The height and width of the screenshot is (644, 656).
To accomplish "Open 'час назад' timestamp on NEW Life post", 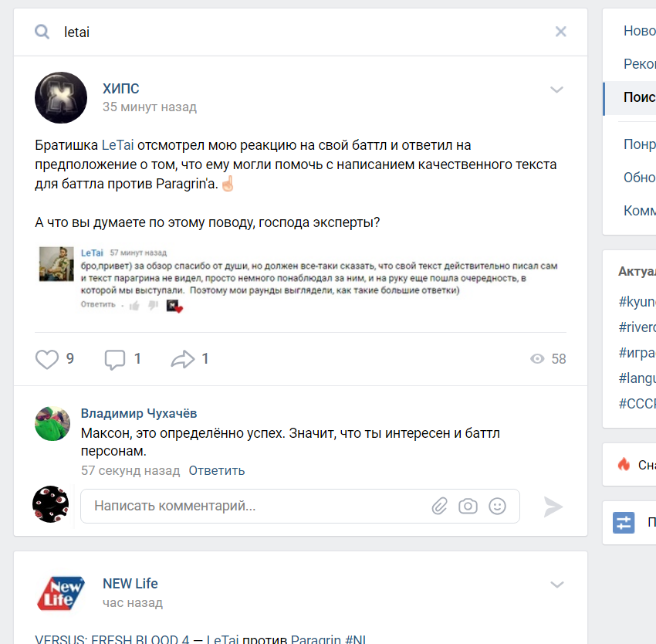I will 133,603.
